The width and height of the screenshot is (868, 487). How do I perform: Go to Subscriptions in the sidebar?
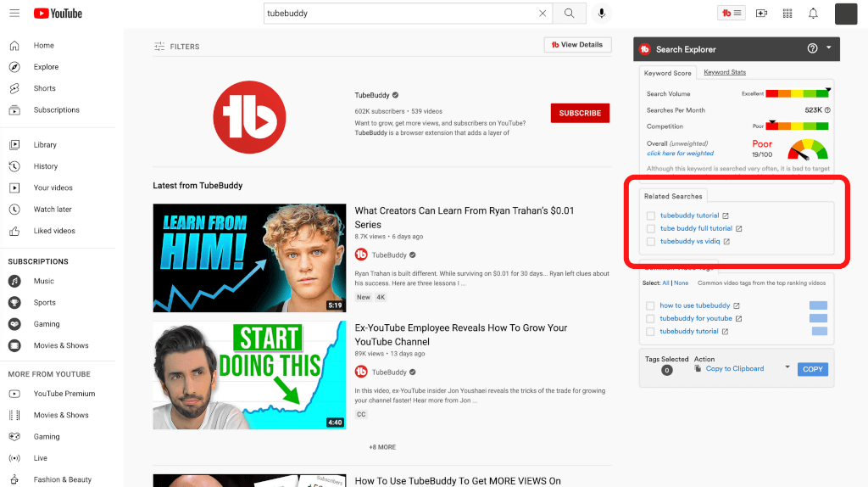pos(56,109)
